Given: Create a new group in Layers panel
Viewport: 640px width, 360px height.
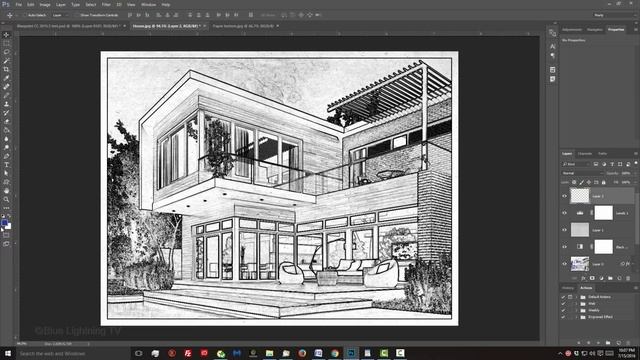Looking at the screenshot, I should [x=610, y=278].
